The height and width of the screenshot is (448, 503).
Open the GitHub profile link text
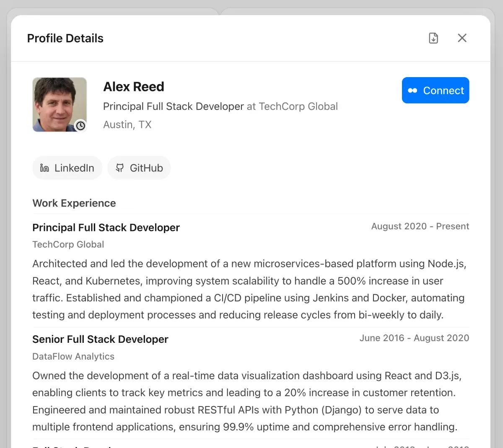(x=146, y=168)
